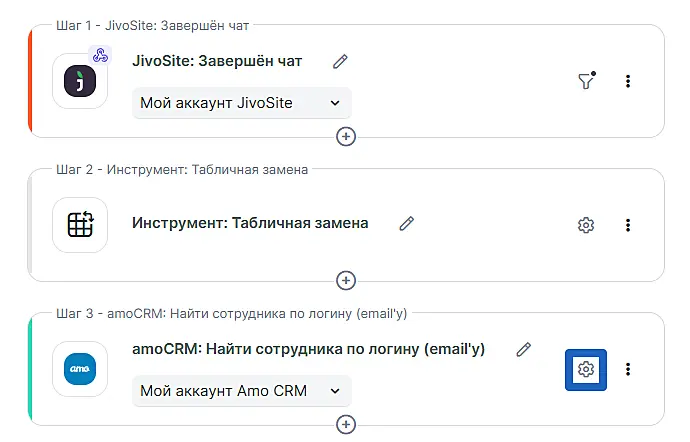Screen dimensions: 690x442
Task: Open gear settings for Табличная замена step
Action: pos(586,226)
